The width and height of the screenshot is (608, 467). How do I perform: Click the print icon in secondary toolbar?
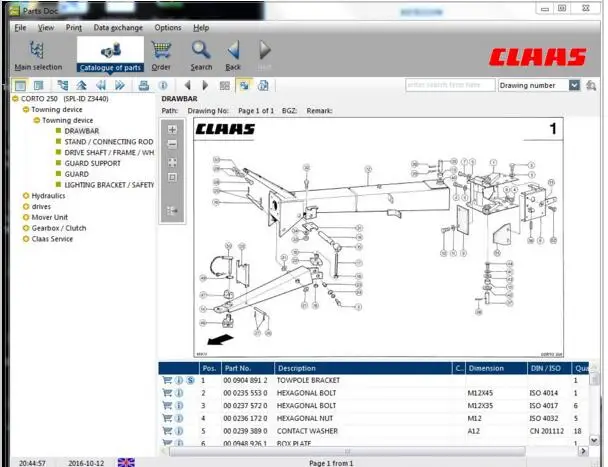[x=143, y=86]
